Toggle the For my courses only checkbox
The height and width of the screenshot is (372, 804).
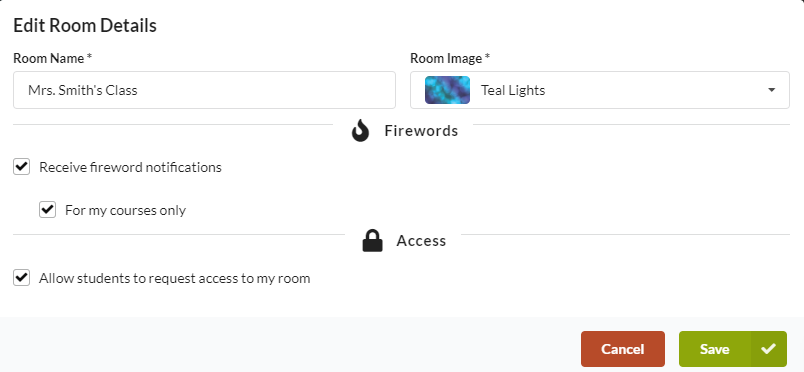(47, 209)
